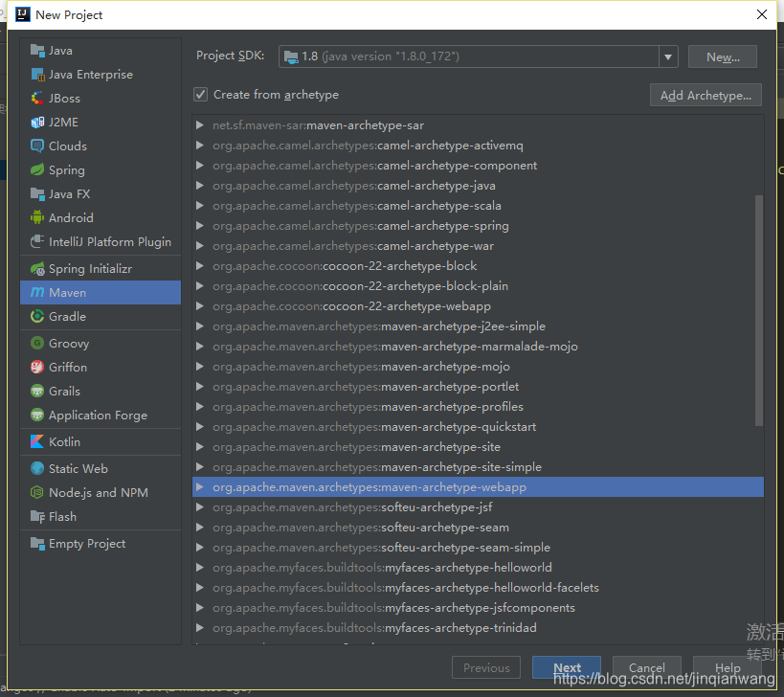
Task: Choose Static Web project type
Action: [101, 469]
